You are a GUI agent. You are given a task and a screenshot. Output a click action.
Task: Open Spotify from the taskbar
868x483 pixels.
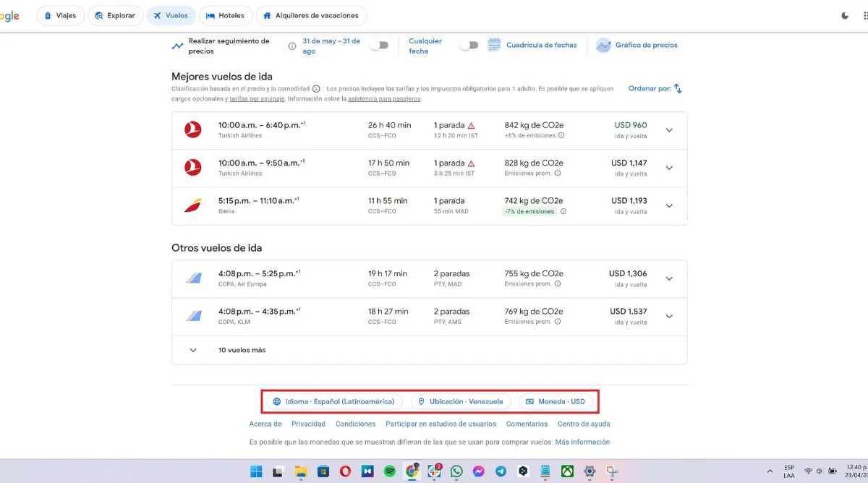(390, 471)
